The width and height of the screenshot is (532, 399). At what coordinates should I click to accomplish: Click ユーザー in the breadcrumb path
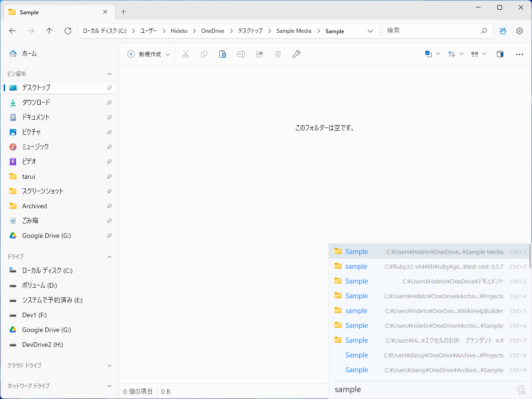(x=148, y=31)
